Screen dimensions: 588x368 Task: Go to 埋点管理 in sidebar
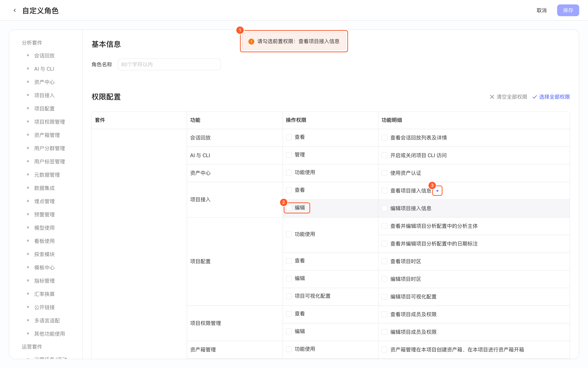coord(44,201)
